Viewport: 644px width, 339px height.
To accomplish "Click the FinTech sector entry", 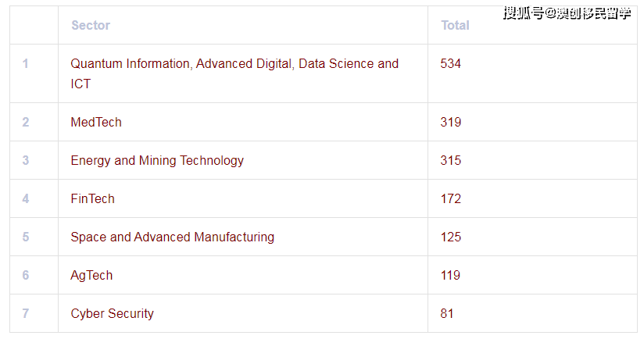I will [92, 198].
